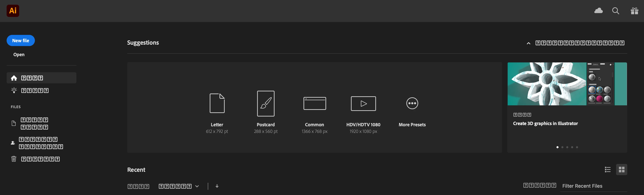Select the Letter document preset

click(217, 103)
